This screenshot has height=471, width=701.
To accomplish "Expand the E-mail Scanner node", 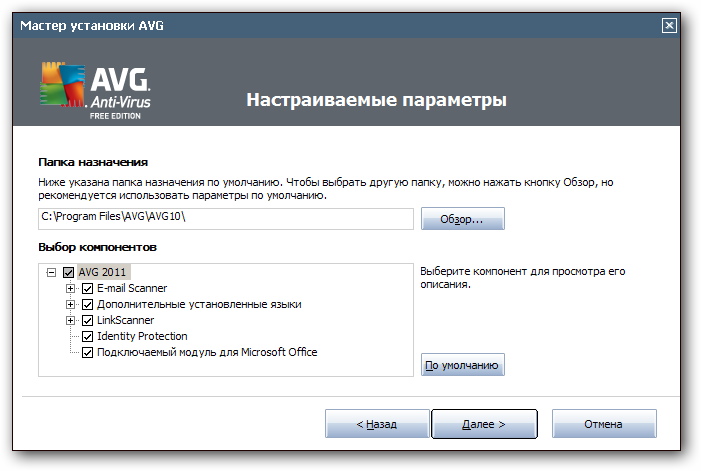I will 70,288.
